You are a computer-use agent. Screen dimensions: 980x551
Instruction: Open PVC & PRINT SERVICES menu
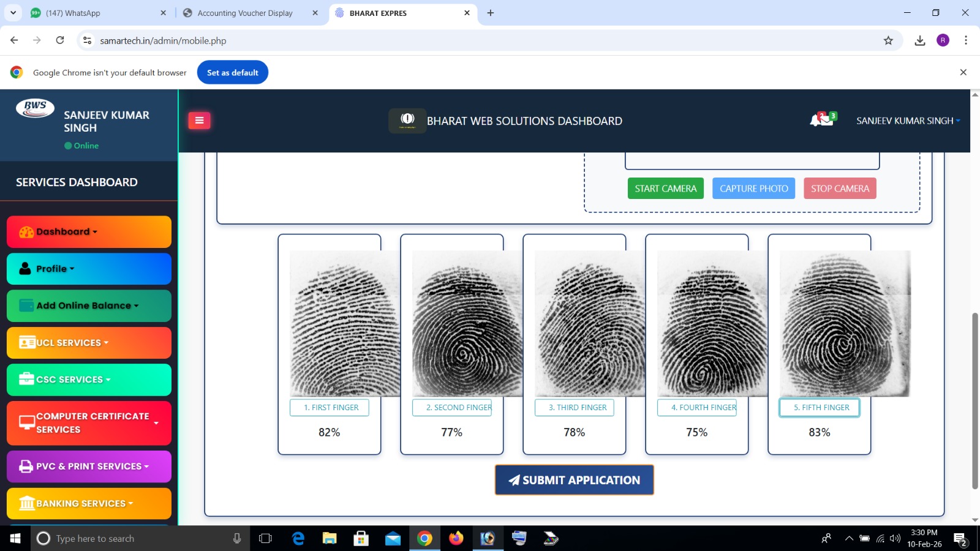click(89, 467)
